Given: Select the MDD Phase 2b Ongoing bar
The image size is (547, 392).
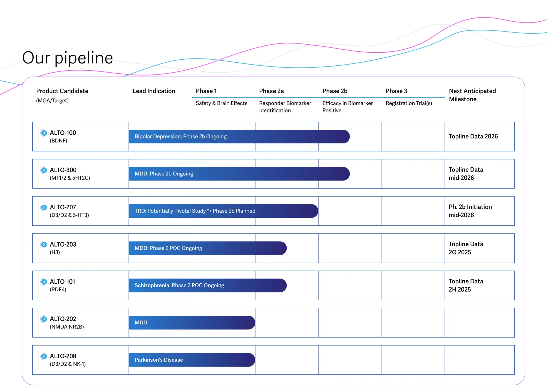Looking at the screenshot, I should click(x=239, y=174).
